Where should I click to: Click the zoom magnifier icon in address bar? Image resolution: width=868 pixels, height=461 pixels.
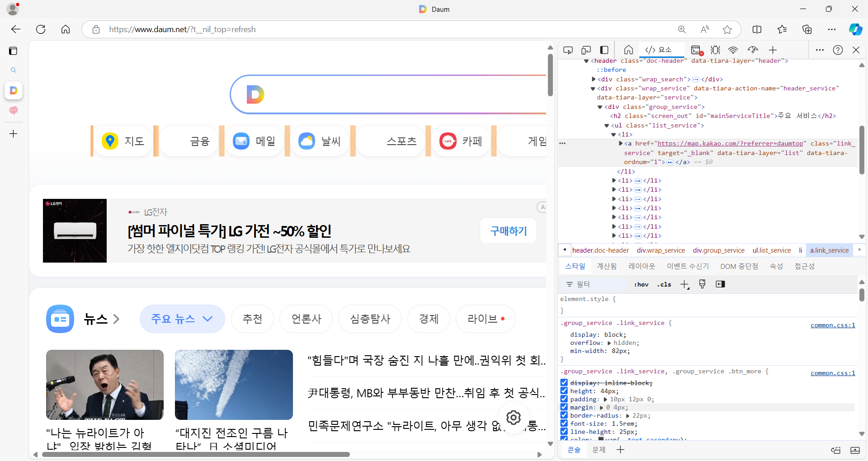click(x=682, y=29)
